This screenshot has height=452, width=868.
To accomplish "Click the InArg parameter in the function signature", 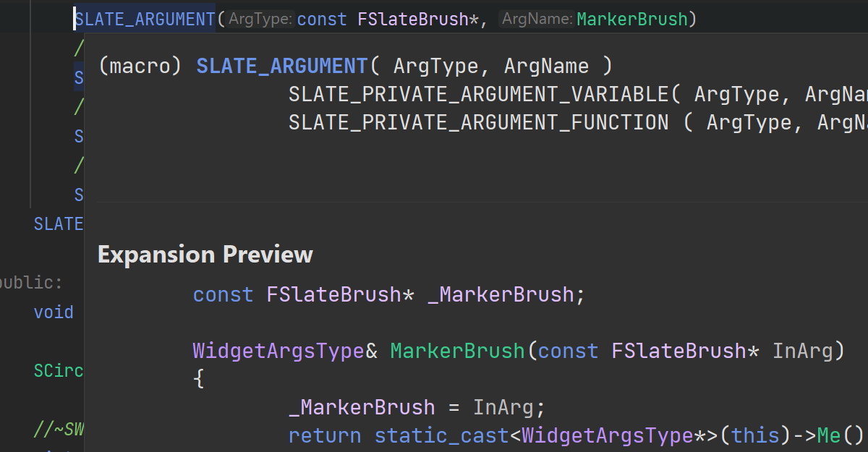I will click(802, 351).
